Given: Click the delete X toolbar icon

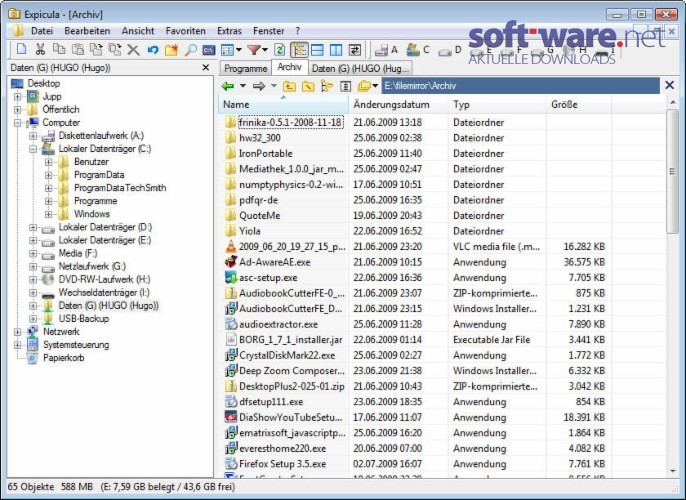Looking at the screenshot, I should 133,49.
